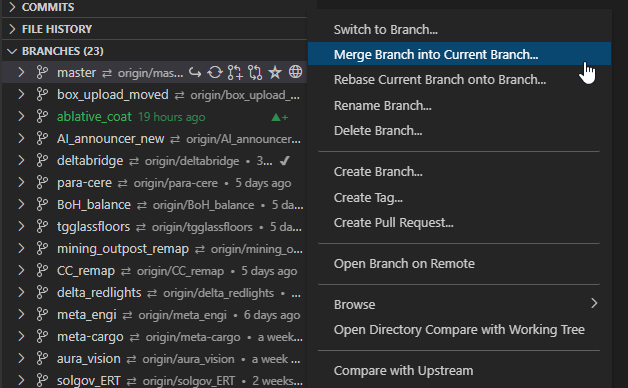Click the branch icon beside meta_engi

click(42, 315)
